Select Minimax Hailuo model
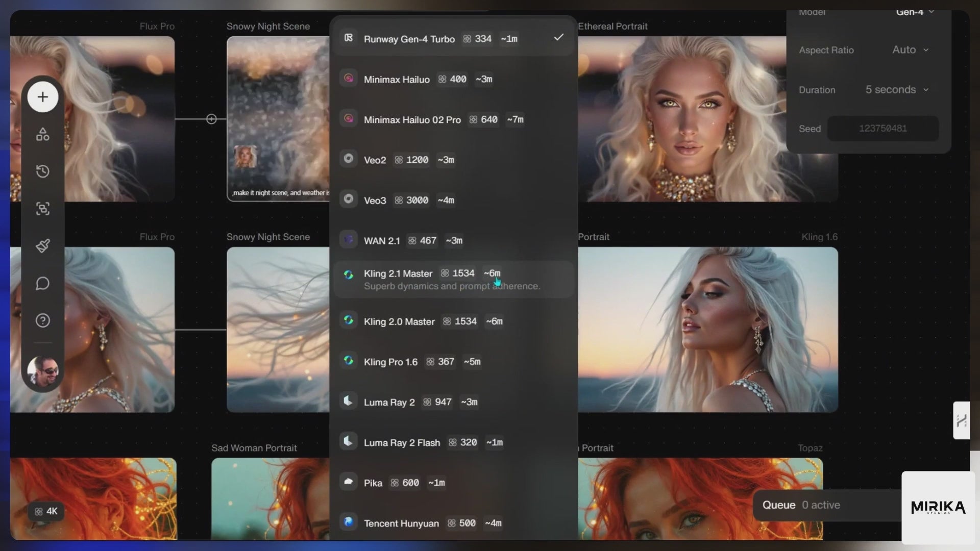Viewport: 980px width, 551px height. click(x=453, y=79)
